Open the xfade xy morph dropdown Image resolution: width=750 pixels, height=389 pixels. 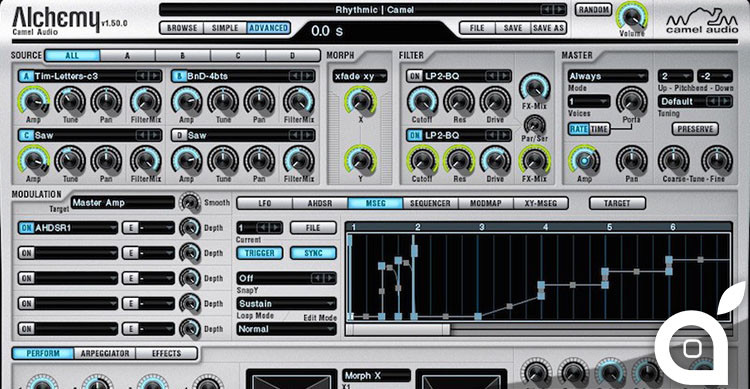coord(360,76)
